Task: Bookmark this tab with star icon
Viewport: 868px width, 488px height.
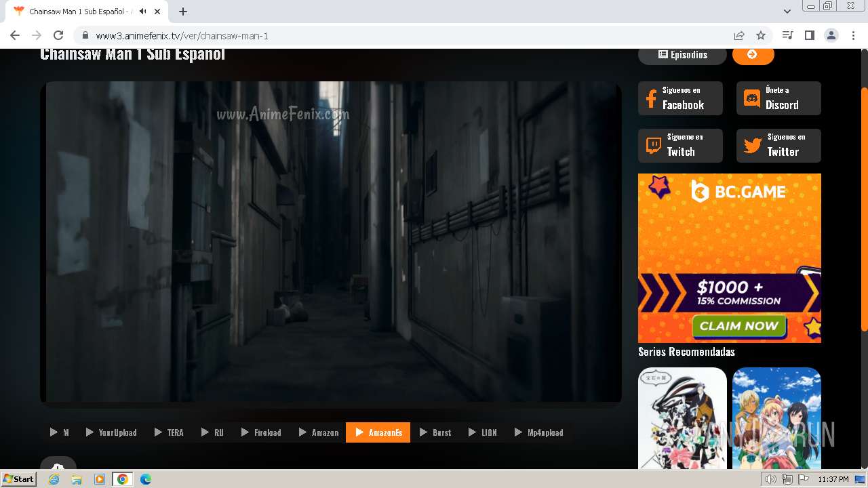Action: pyautogui.click(x=761, y=35)
